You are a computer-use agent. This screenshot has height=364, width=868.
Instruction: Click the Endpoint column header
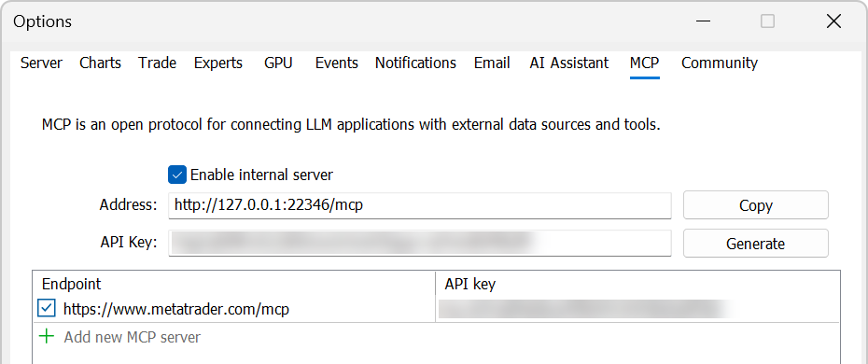[x=234, y=285]
